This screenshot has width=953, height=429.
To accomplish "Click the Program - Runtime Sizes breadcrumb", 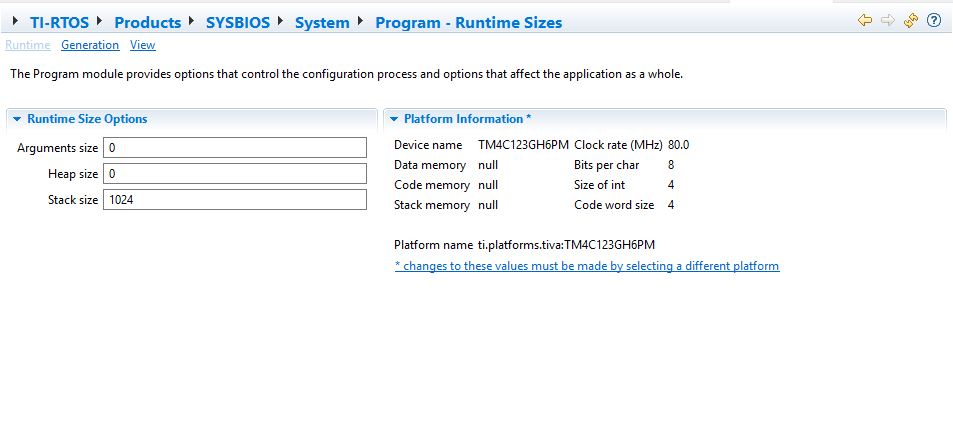I will point(469,22).
